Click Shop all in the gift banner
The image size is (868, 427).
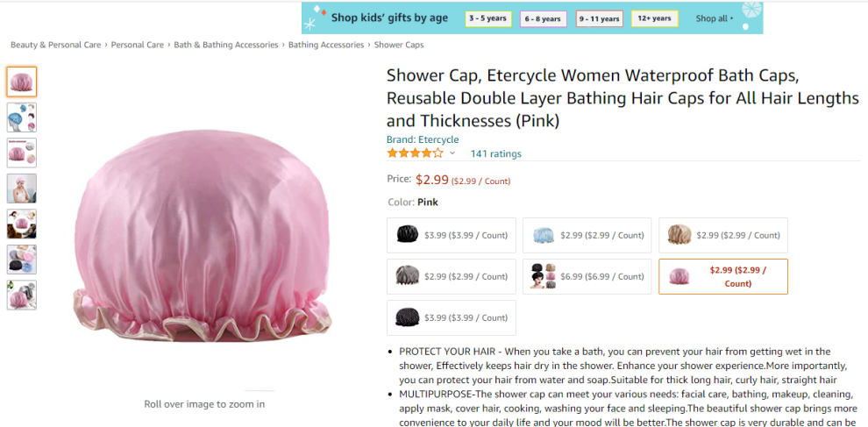tap(714, 18)
